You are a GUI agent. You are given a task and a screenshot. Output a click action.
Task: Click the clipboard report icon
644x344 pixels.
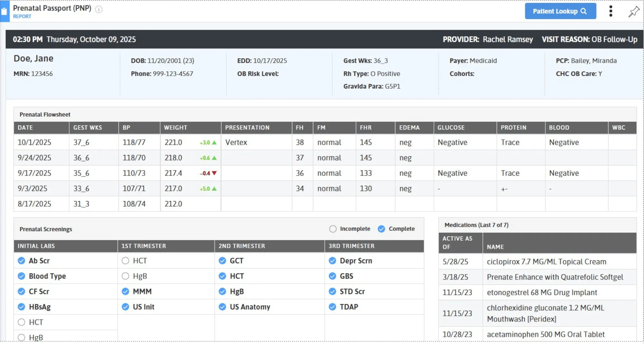tap(5, 12)
